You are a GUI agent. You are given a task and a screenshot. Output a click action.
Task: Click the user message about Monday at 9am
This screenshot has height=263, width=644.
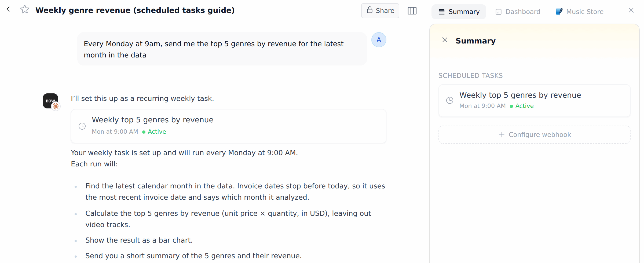pos(222,49)
